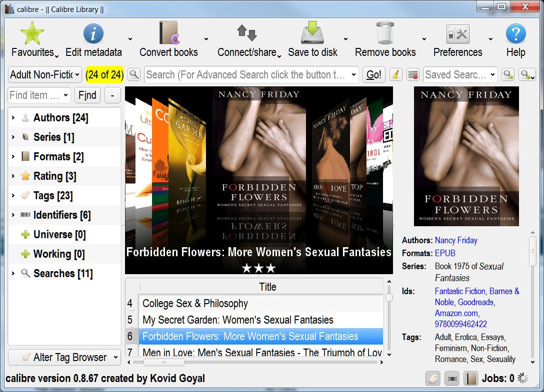This screenshot has height=392, width=544.
Task: Select My Secret Garden book row
Action: tap(261, 320)
